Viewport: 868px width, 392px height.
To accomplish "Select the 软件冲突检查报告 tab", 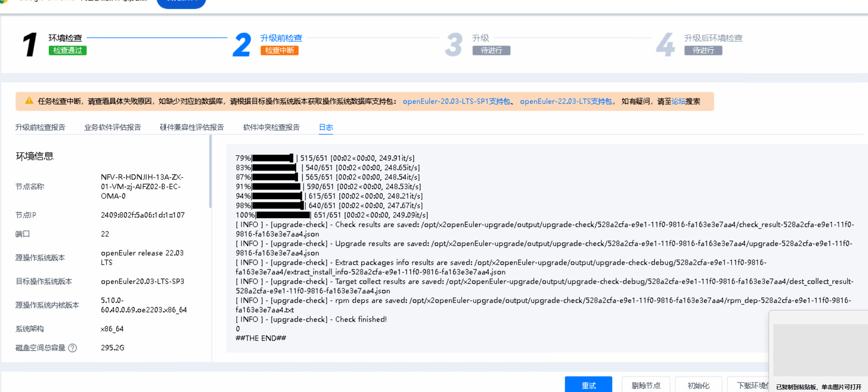I will click(271, 127).
